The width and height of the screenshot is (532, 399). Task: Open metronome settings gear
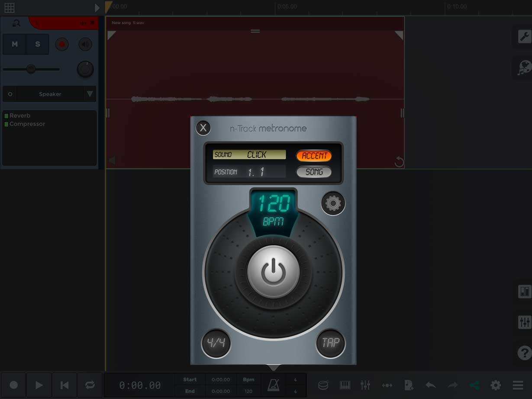[333, 203]
